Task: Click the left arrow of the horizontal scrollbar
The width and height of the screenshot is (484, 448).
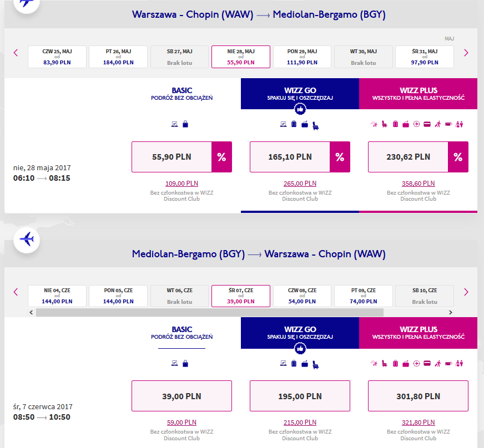Action: pyautogui.click(x=31, y=312)
